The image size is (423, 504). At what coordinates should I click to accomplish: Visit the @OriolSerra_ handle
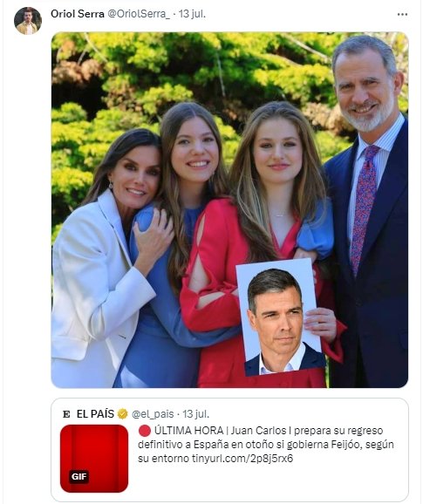[138, 14]
